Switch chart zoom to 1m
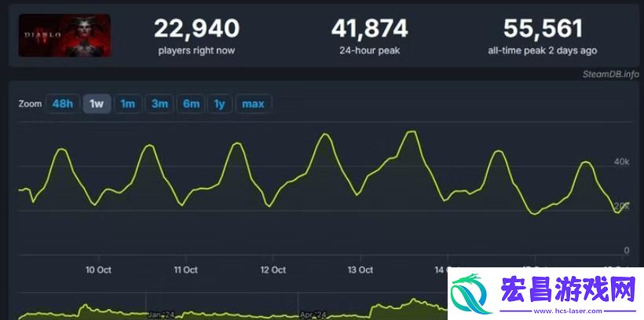This screenshot has width=644, height=320. 128,104
